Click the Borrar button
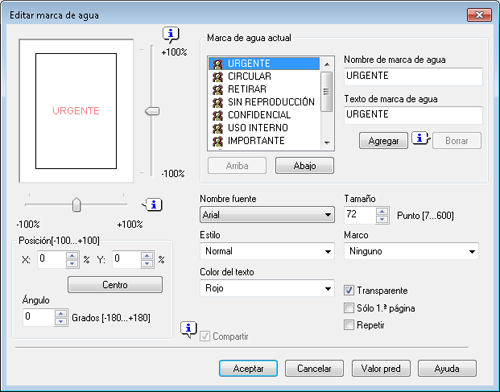 [457, 141]
